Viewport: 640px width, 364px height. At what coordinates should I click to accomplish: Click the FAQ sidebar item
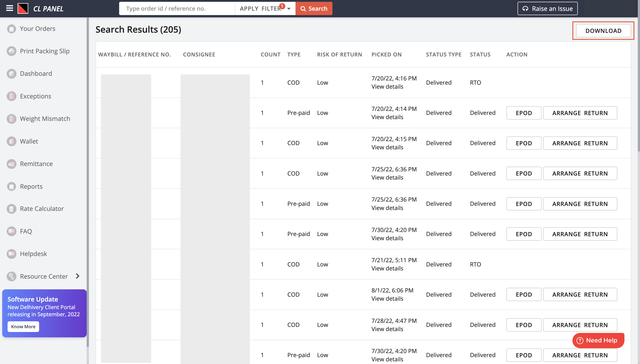tap(26, 231)
